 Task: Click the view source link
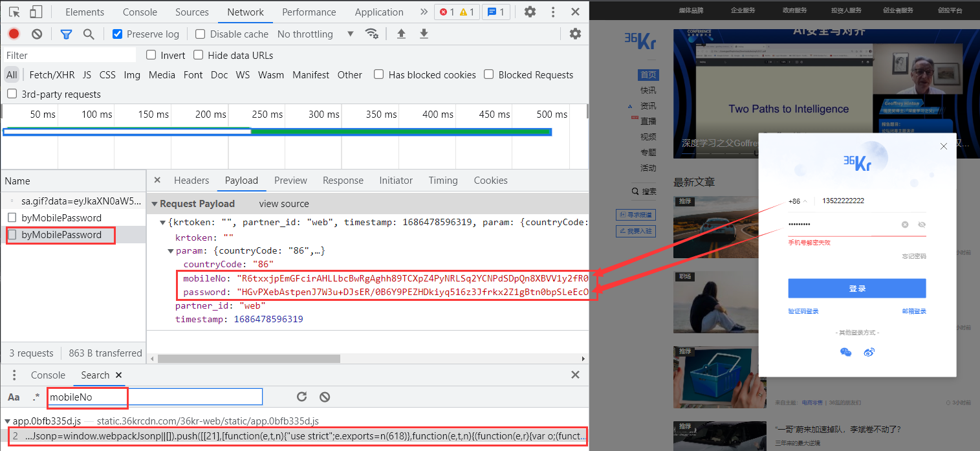pos(284,203)
